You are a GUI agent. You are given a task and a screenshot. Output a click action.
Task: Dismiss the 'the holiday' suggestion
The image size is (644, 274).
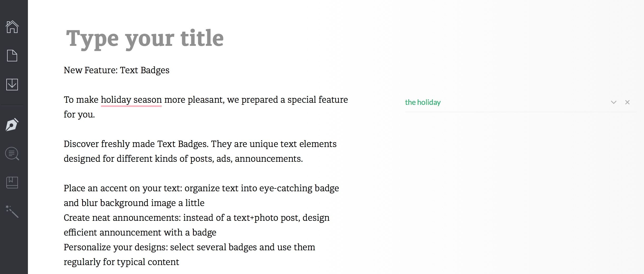(x=627, y=102)
